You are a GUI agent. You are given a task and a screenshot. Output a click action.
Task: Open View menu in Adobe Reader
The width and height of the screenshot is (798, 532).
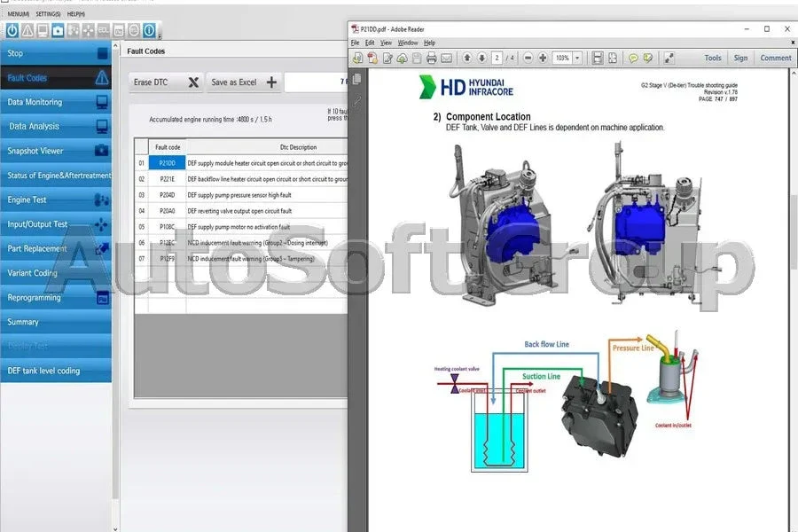point(387,43)
